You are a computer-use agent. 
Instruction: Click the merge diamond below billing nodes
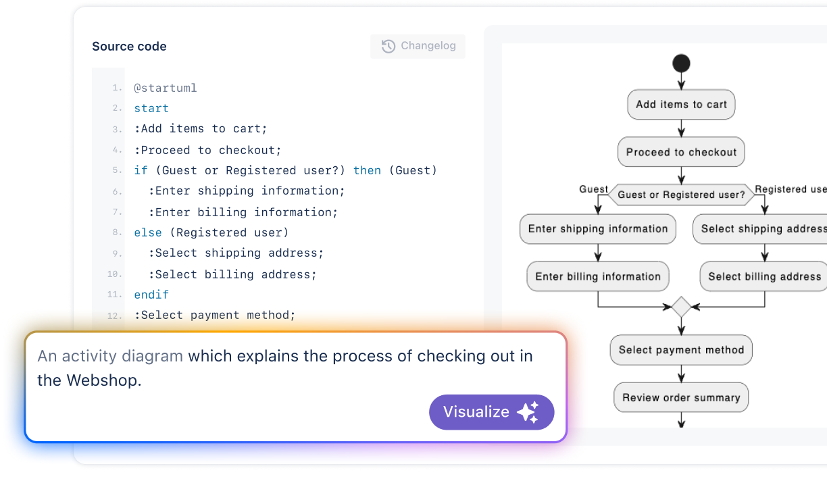(681, 307)
